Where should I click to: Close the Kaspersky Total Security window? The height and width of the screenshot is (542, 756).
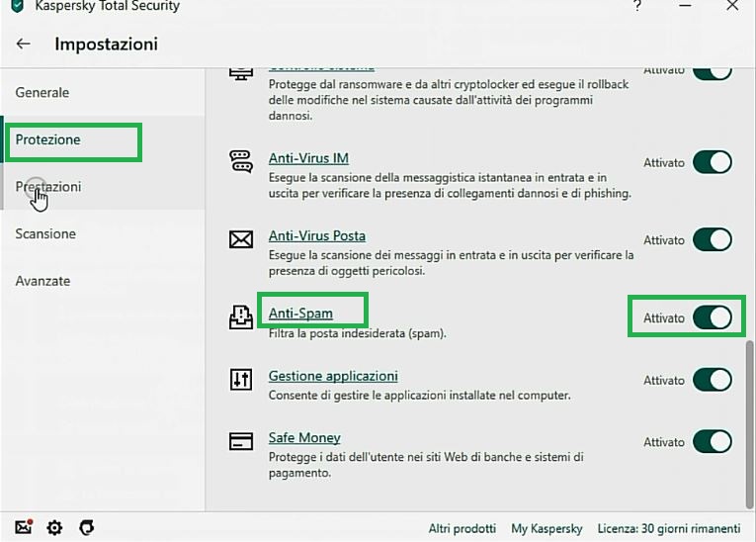[732, 6]
